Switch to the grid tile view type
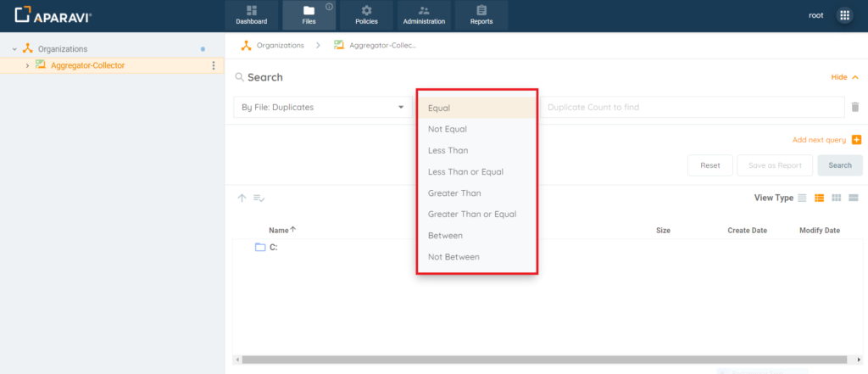 coord(837,198)
